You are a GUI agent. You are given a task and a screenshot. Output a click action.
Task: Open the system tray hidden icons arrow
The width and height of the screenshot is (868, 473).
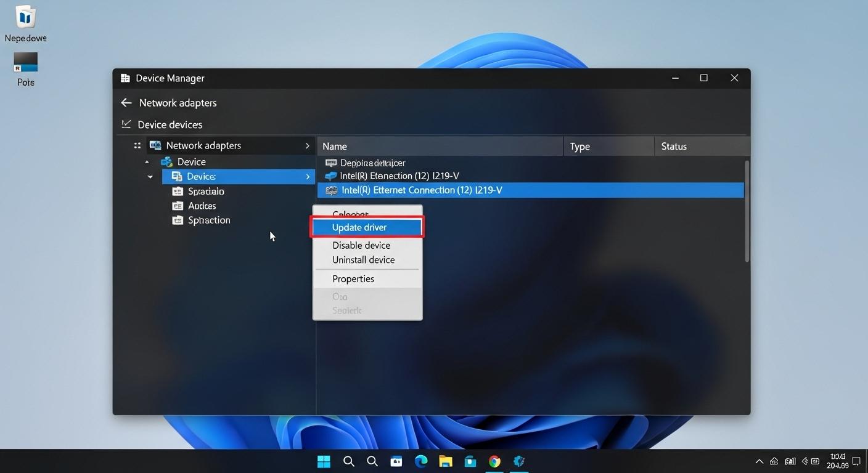click(759, 461)
